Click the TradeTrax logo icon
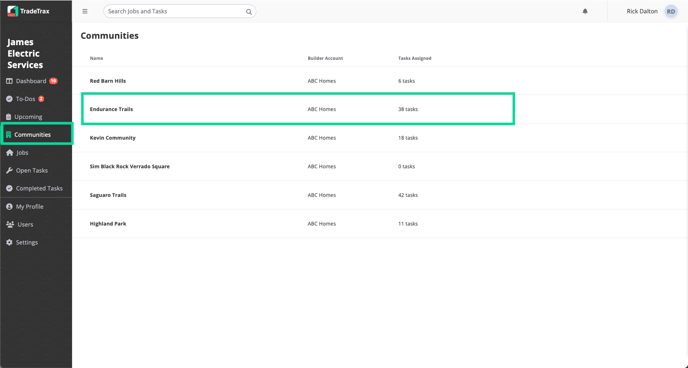688x368 pixels. point(12,11)
